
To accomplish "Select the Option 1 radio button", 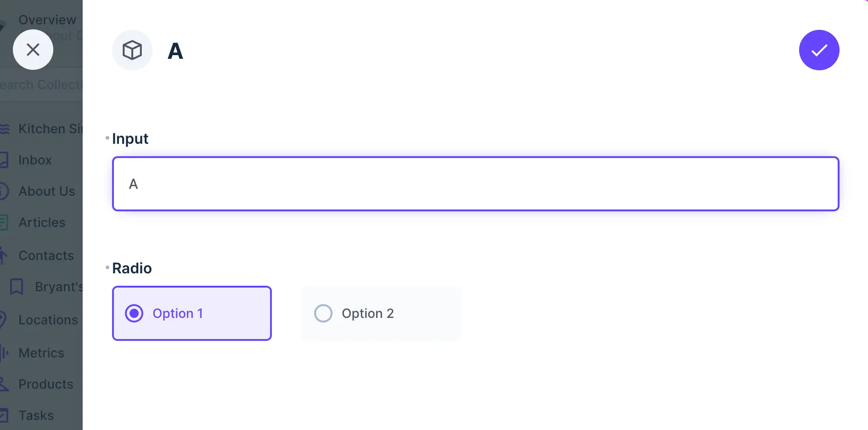I will pos(134,313).
